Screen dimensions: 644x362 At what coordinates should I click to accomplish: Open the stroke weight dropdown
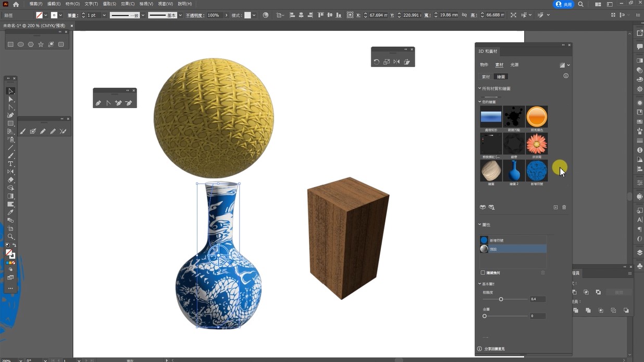point(104,15)
